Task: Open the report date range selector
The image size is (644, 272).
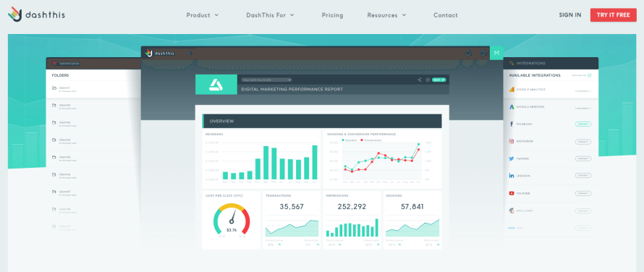Action: 266,80
